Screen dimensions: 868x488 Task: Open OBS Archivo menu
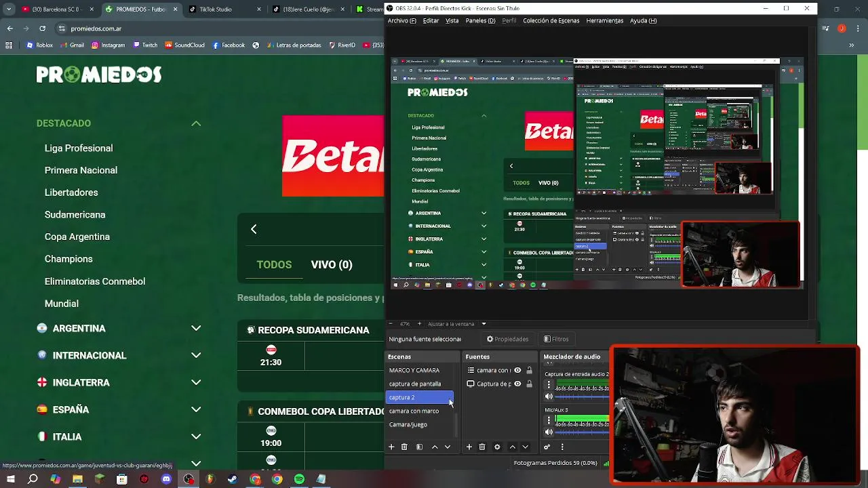(x=401, y=21)
